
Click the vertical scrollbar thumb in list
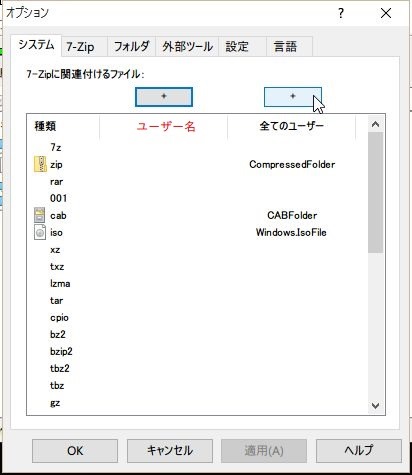(376, 192)
